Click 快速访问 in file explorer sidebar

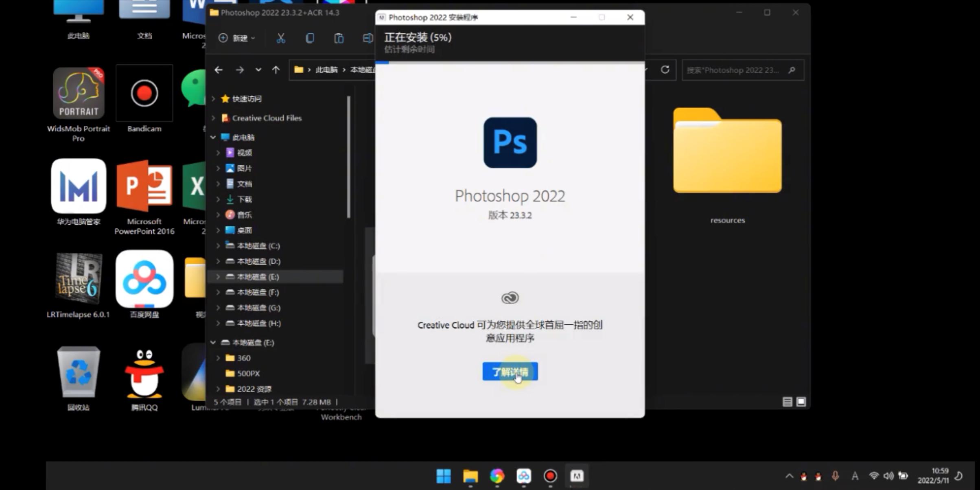[247, 98]
